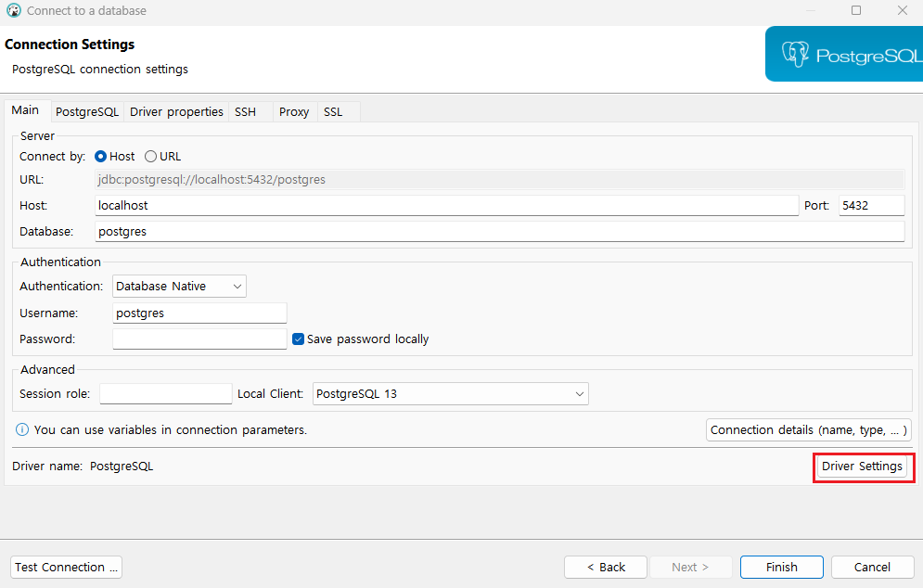The image size is (923, 588).
Task: Click the Driver Settings button
Action: point(862,467)
